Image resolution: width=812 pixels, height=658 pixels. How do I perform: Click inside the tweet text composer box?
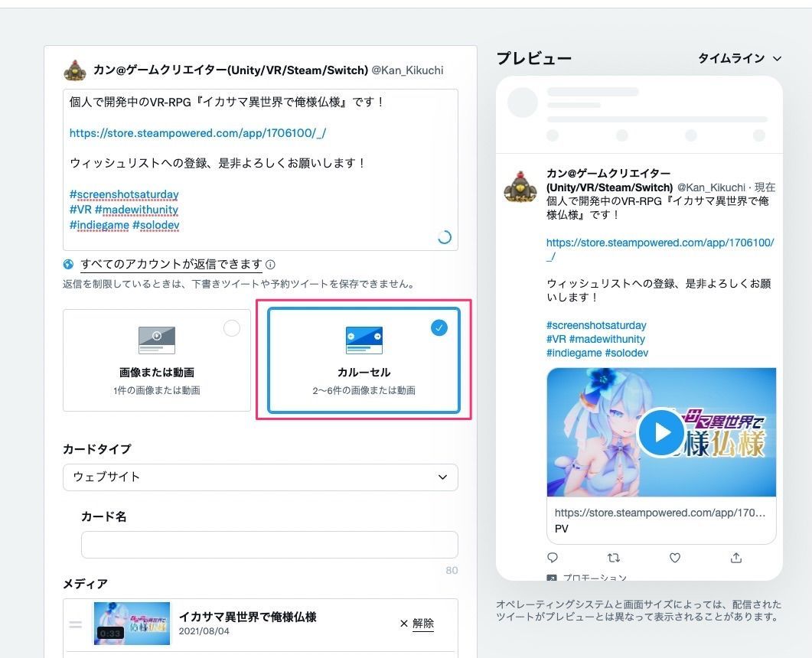pyautogui.click(x=260, y=170)
